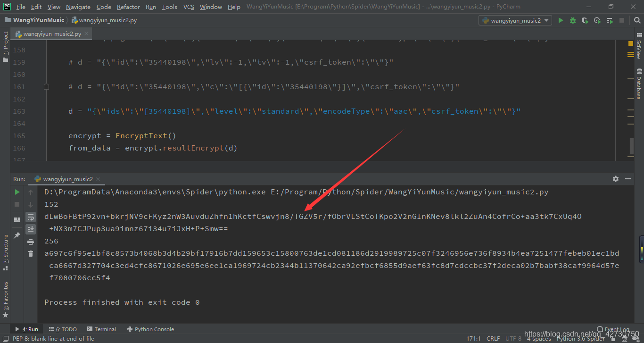Clear the Run console with trash icon
This screenshot has height=343, width=644.
coord(31,254)
